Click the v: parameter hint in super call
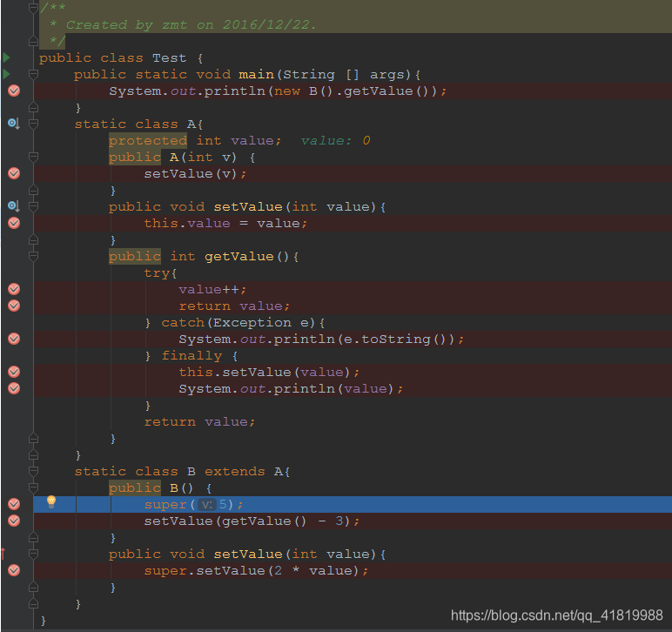The height and width of the screenshot is (632, 672). [x=207, y=505]
